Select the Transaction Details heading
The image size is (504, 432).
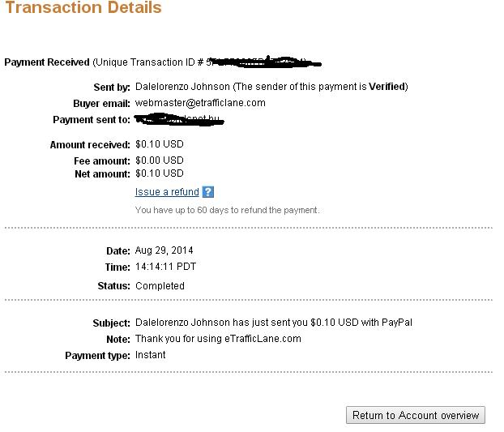pos(83,7)
